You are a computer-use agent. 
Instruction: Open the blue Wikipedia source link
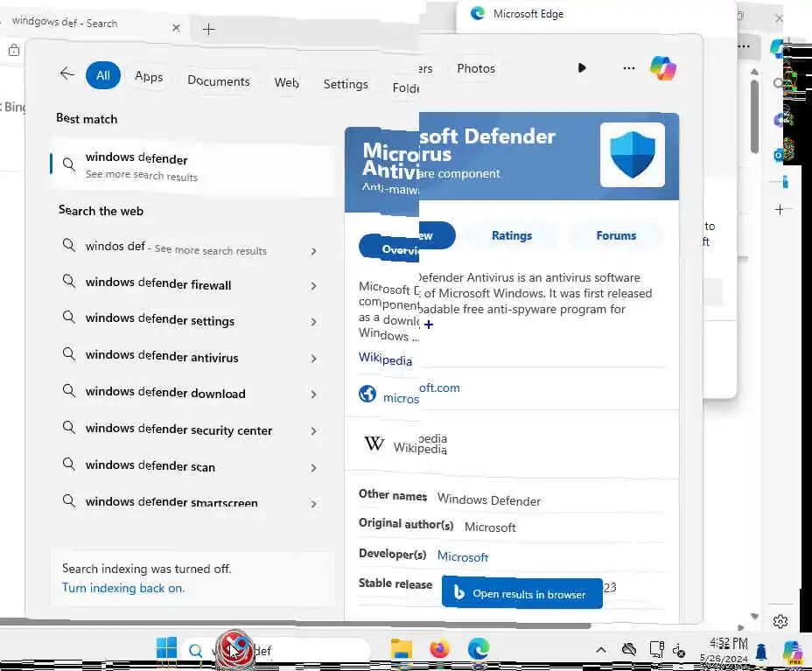coord(385,359)
